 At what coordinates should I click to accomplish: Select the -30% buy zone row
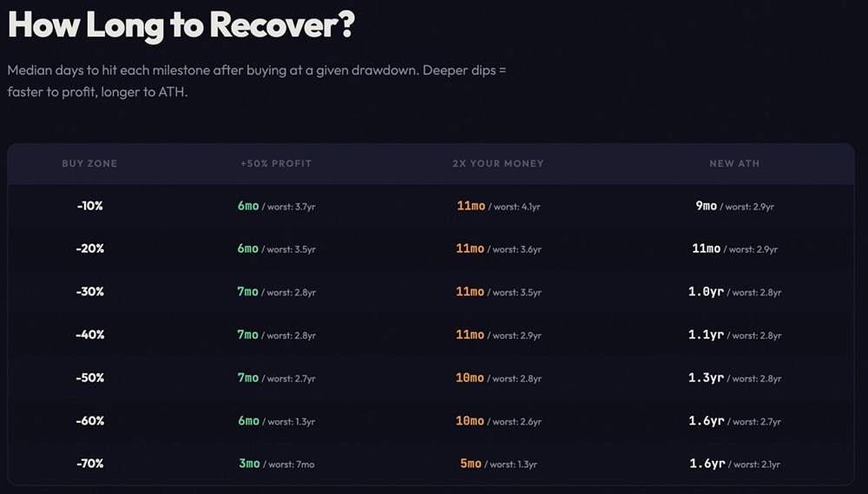pyautogui.click(x=89, y=292)
